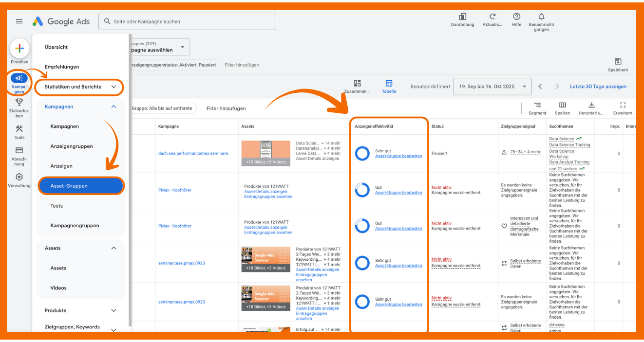This screenshot has width=644, height=342.
Task: Open the Spalten columns icon
Action: 562,105
